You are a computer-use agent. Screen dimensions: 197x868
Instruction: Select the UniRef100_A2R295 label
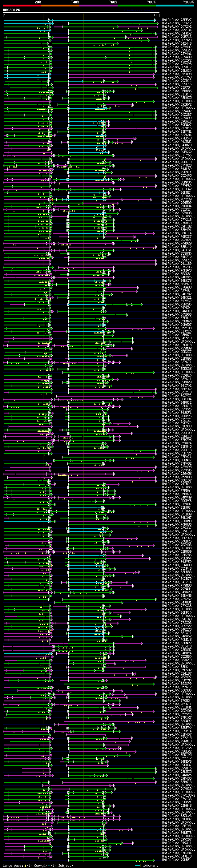point(177,305)
